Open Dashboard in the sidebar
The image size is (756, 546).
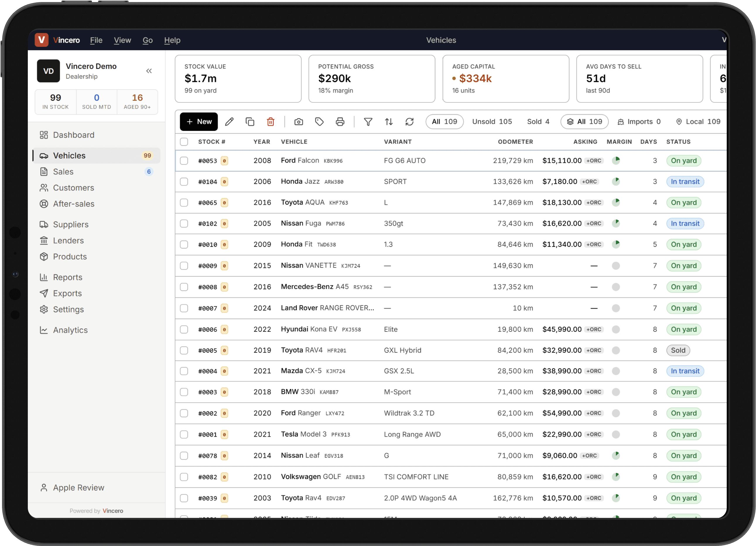pyautogui.click(x=96, y=135)
